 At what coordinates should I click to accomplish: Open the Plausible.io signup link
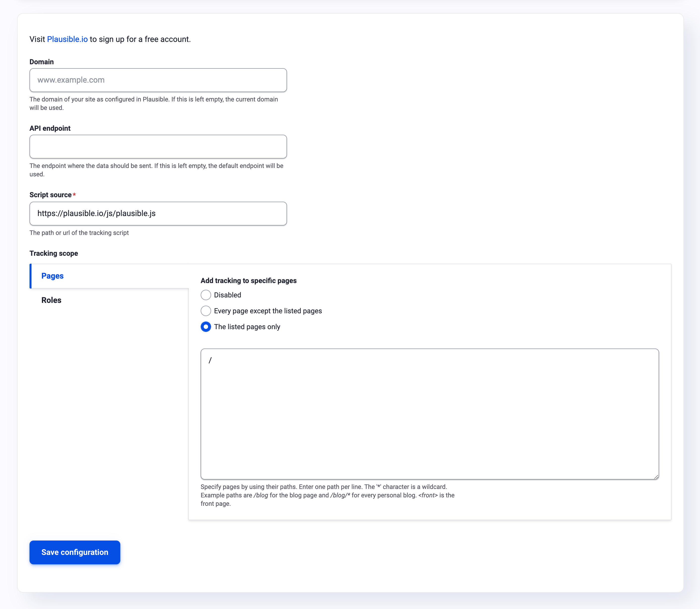pos(67,39)
